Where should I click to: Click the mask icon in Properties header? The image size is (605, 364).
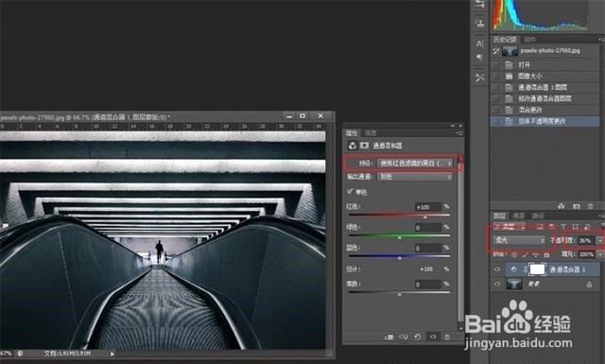[x=364, y=146]
